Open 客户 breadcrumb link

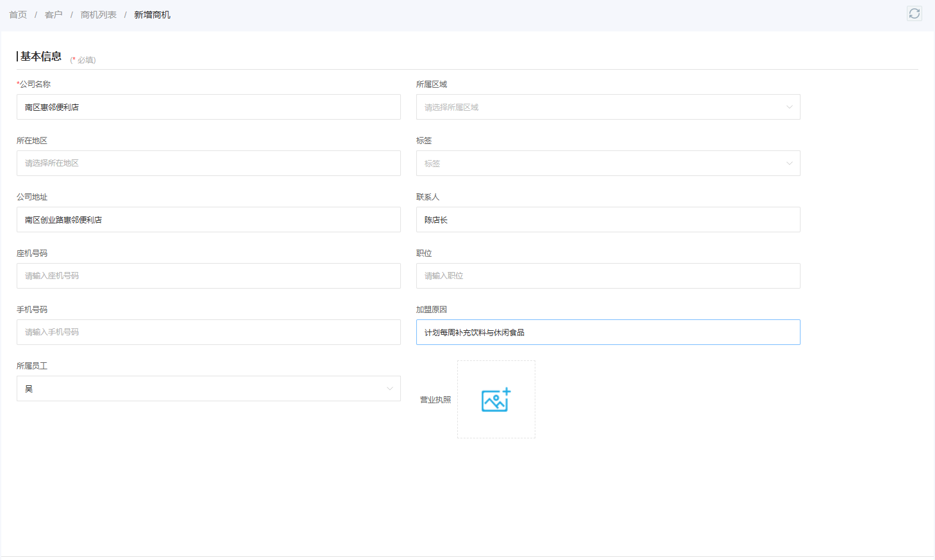point(54,15)
